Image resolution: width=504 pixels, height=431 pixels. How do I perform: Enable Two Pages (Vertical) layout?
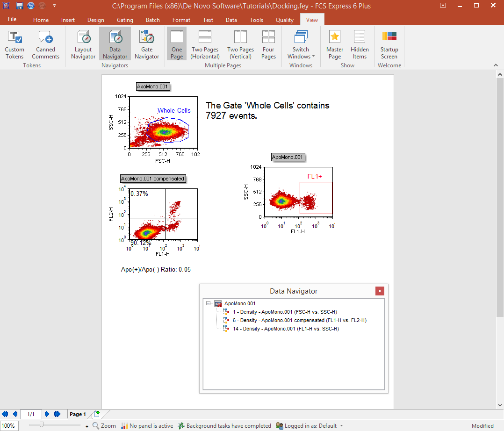pos(240,45)
